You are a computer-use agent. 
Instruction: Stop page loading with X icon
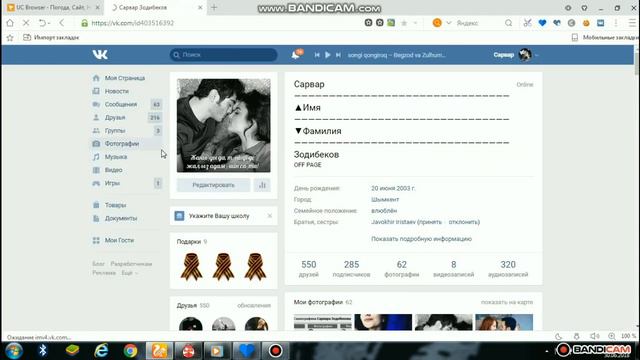[26, 23]
